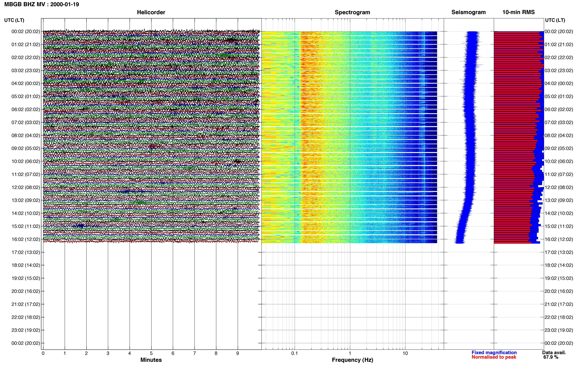Click minute tick 1 under the Helicorder
The image size is (588, 368).
65,353
